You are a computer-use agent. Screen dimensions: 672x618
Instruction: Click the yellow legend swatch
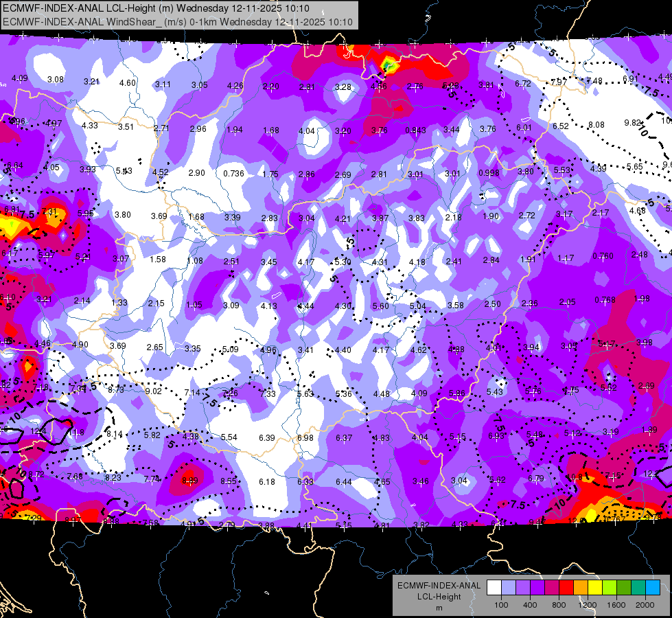point(595,588)
